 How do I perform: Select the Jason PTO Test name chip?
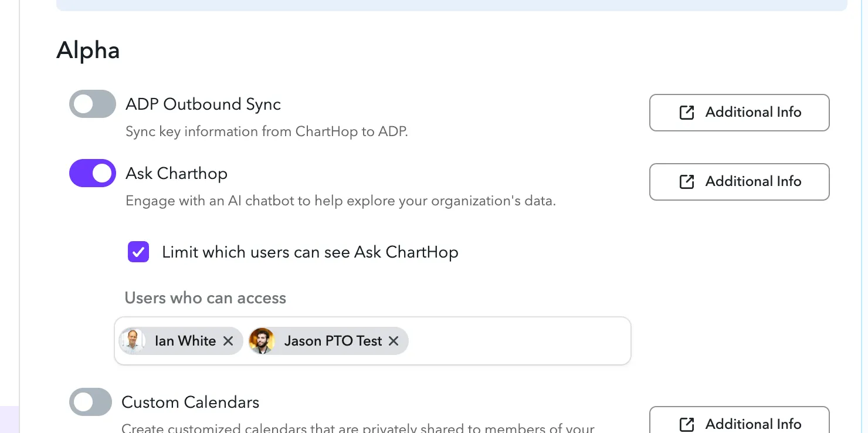pyautogui.click(x=328, y=341)
